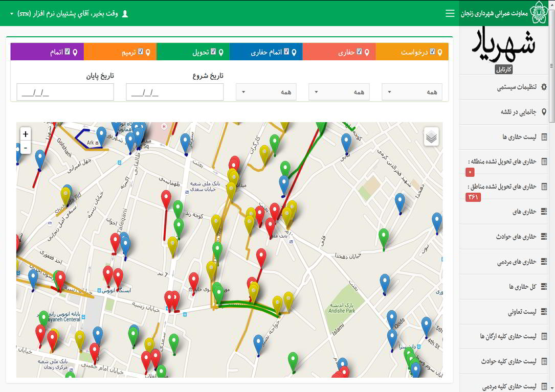
Task: Click the gear icon beside تنظیمات سیستمی
Action: point(544,87)
